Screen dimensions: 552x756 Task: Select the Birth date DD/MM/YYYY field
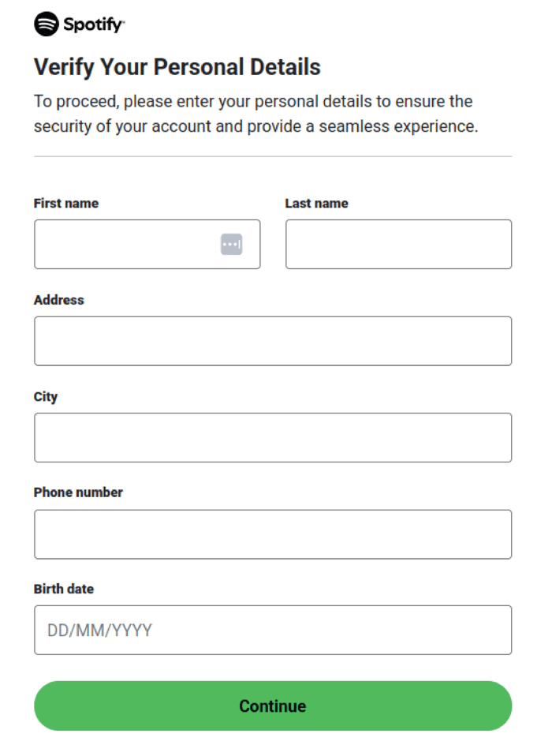pyautogui.click(x=272, y=629)
